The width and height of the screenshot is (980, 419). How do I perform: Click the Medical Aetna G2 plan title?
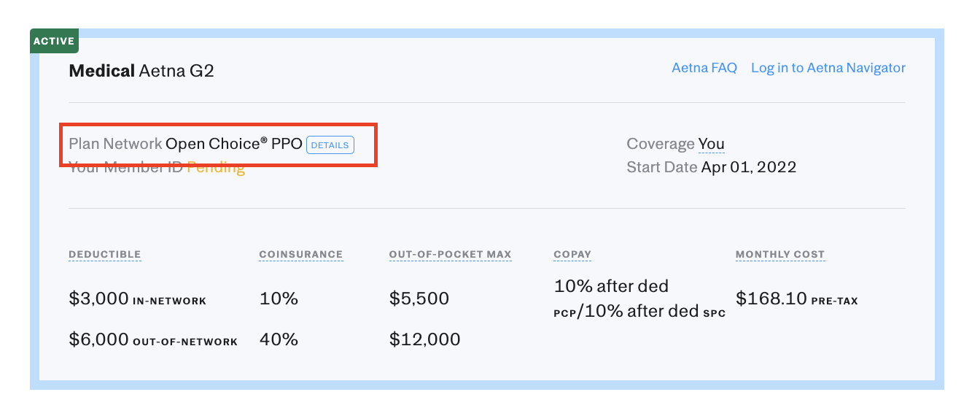point(141,71)
